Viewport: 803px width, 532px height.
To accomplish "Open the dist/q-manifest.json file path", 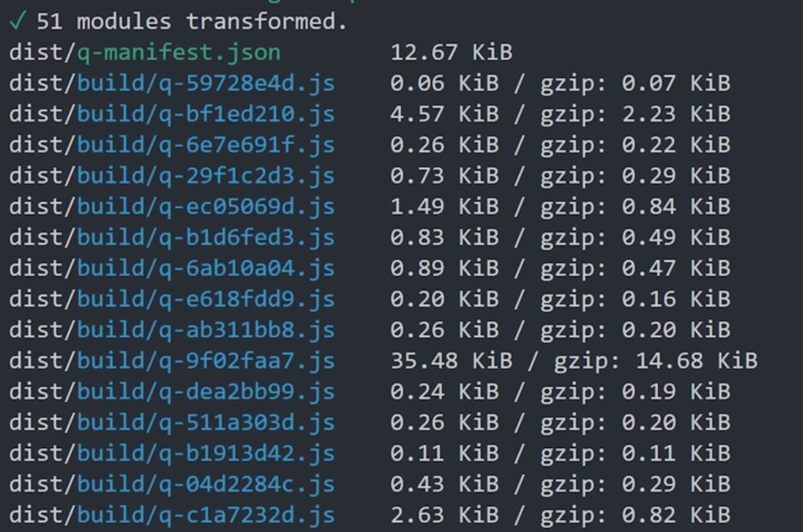I will click(x=145, y=52).
